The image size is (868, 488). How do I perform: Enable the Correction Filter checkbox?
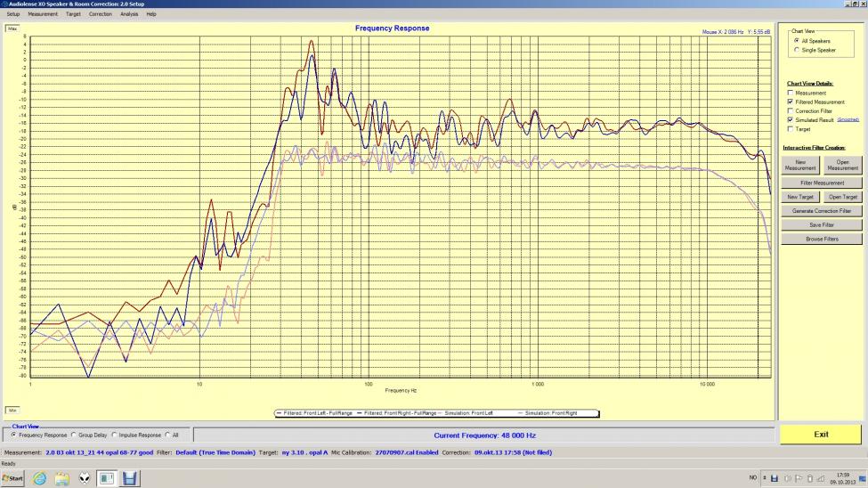(791, 110)
